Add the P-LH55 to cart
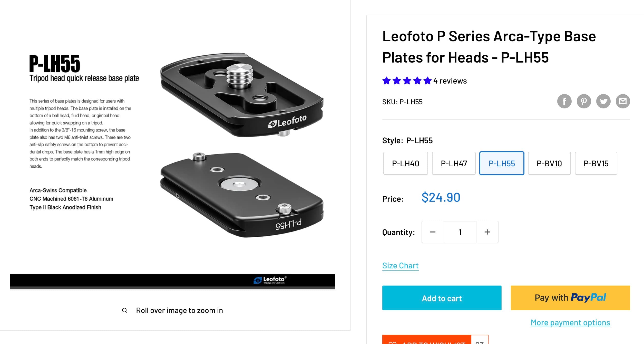The width and height of the screenshot is (644, 344). [x=442, y=298]
